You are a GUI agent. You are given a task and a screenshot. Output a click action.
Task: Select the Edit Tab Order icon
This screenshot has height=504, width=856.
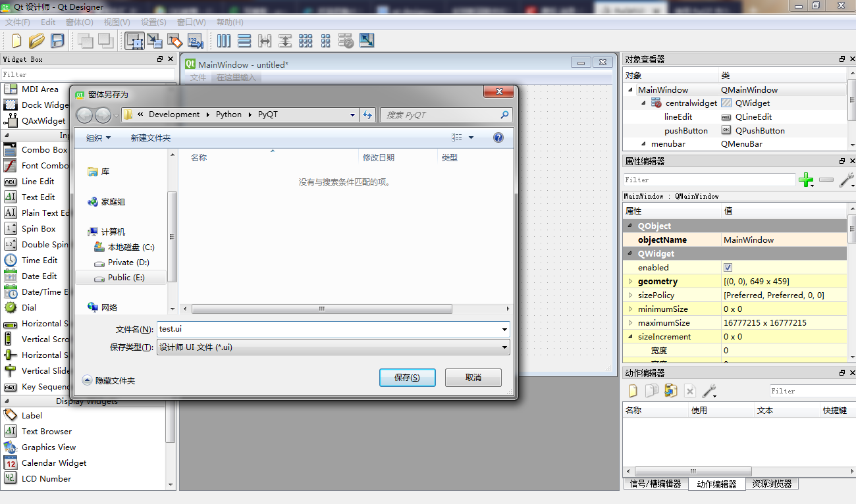195,41
